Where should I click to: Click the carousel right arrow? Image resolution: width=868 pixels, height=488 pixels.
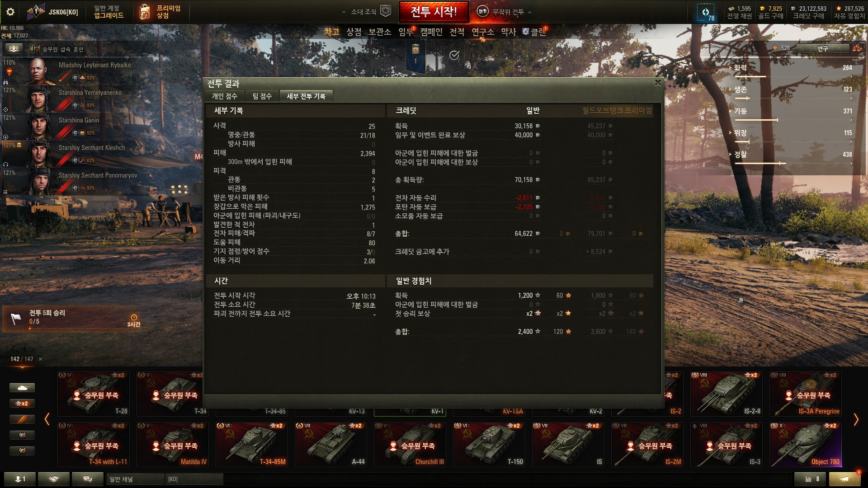coord(856,420)
